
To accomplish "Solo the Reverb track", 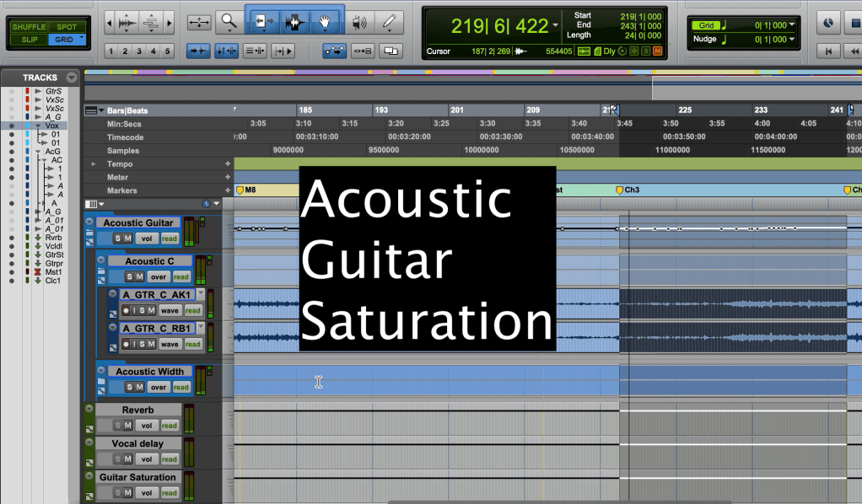I will 116,426.
